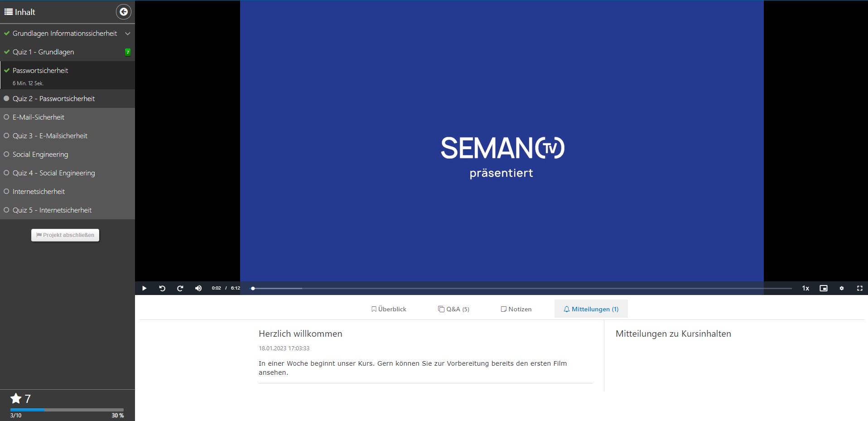Click the course progress bar at 30 %
868x421 pixels.
[67, 410]
